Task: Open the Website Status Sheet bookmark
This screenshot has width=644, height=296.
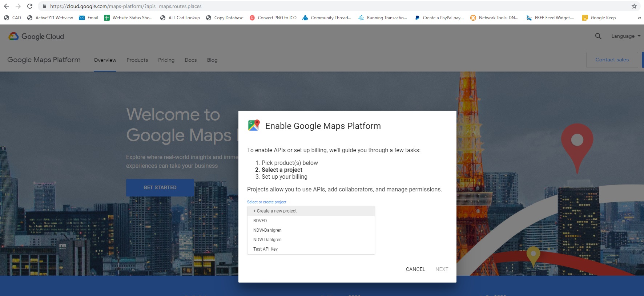Action: pyautogui.click(x=128, y=17)
